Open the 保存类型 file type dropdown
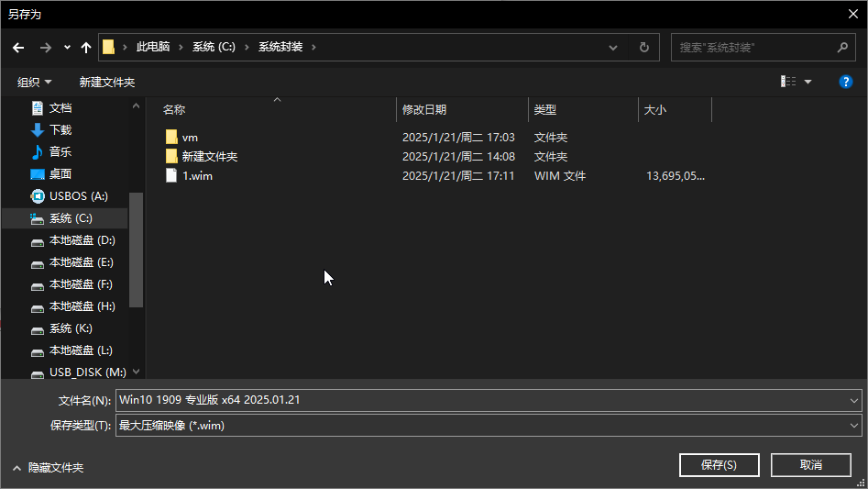 (x=853, y=426)
